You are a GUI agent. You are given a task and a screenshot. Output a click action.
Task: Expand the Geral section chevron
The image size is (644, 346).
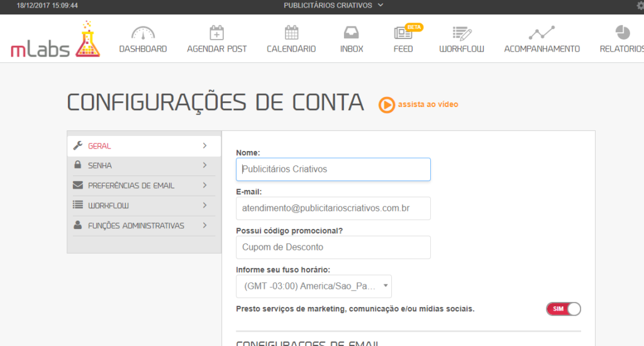coord(204,145)
